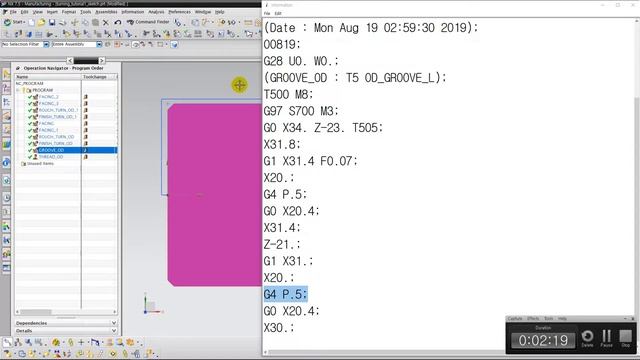This screenshot has height=360, width=640.
Task: Open the Effects menu in recorder
Action: 533,318
